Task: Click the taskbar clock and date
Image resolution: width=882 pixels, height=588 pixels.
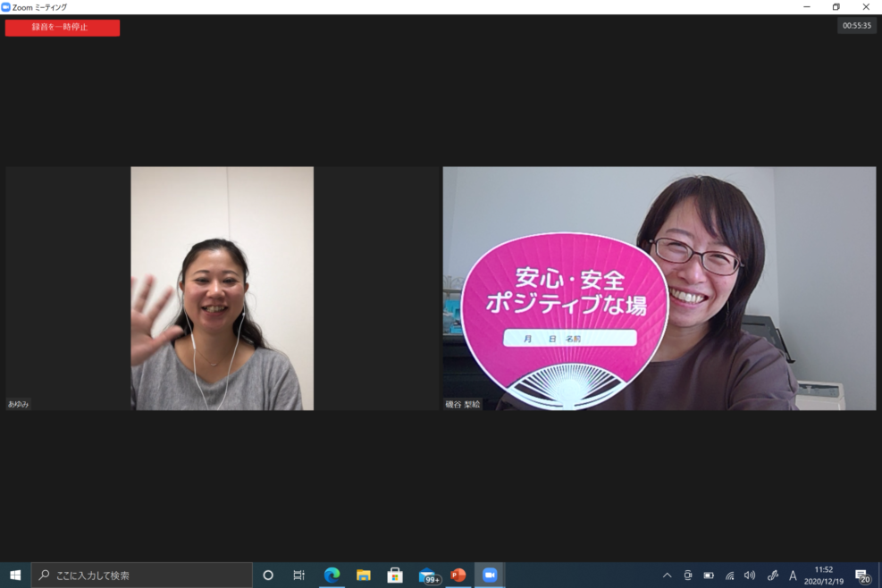Action: [823, 575]
